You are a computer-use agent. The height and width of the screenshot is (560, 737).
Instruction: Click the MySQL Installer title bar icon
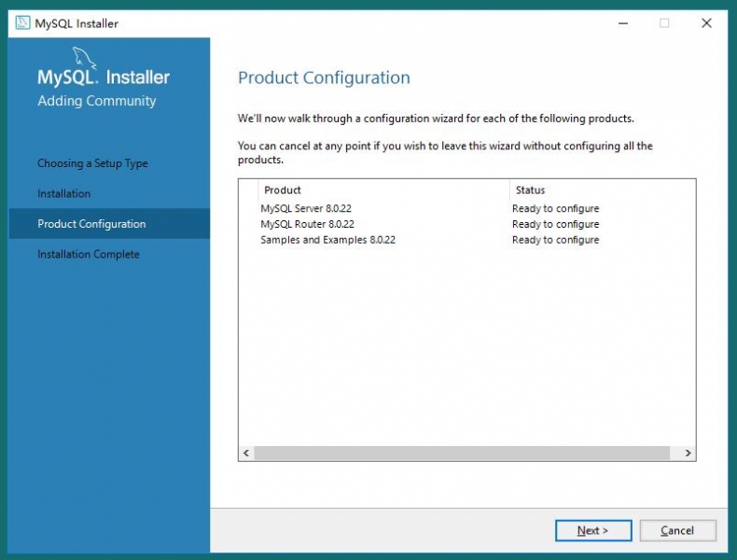[x=22, y=23]
